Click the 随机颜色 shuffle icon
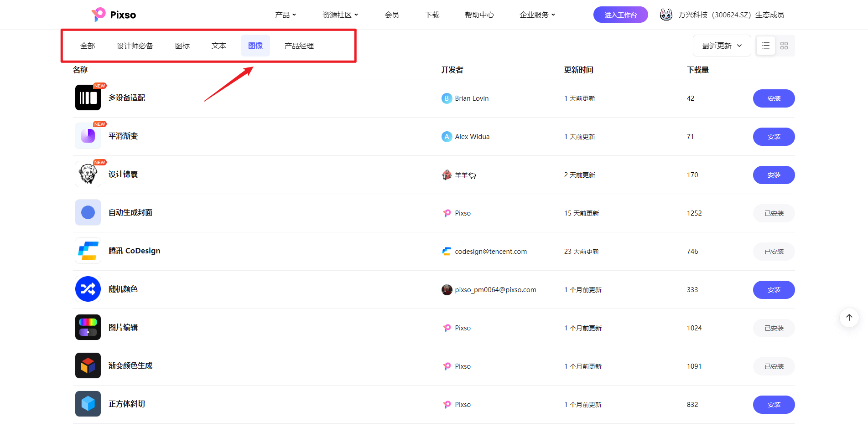 (88, 289)
